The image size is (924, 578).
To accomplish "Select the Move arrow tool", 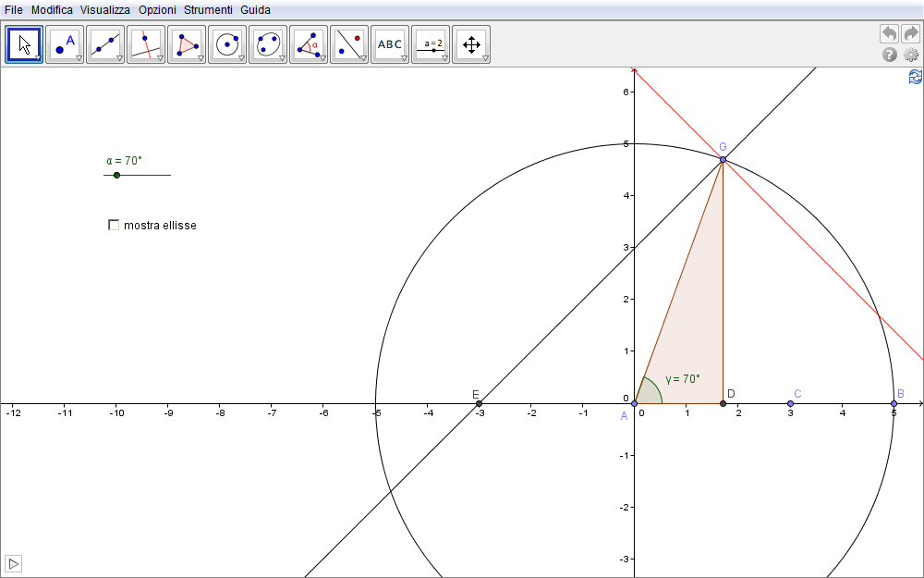I will point(24,43).
